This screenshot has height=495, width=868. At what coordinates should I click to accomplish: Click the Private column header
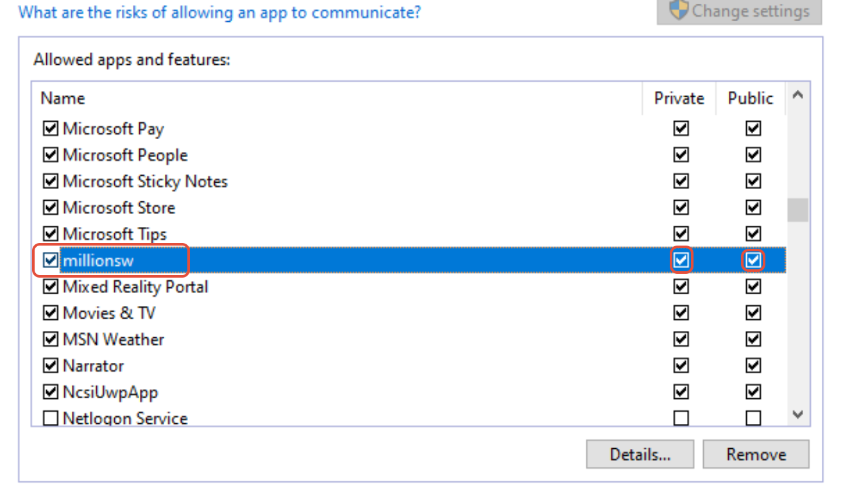pyautogui.click(x=679, y=98)
